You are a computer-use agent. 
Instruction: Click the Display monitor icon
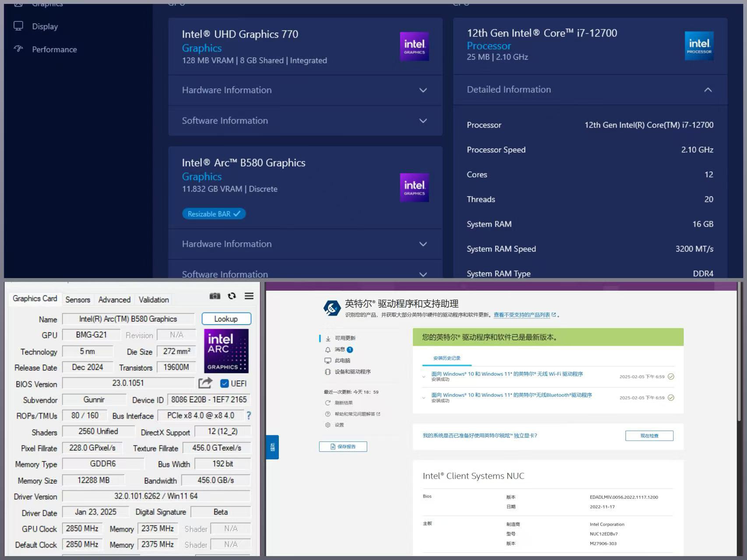tap(18, 26)
